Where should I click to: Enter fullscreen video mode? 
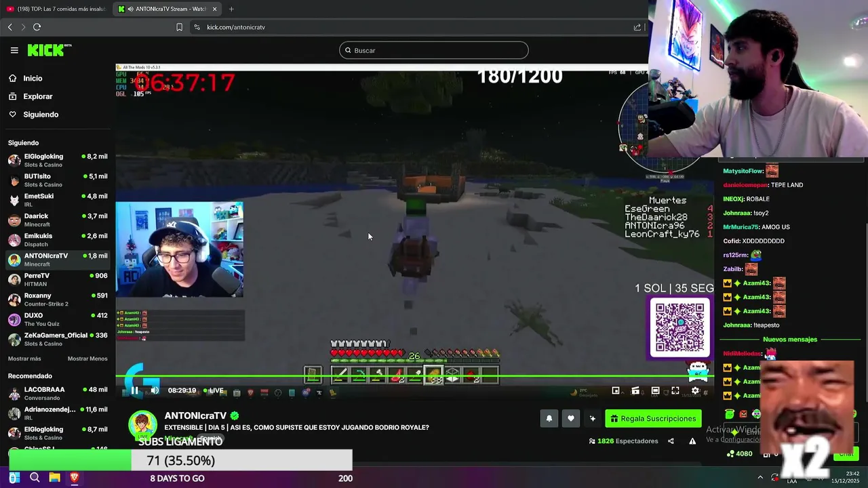click(x=675, y=390)
